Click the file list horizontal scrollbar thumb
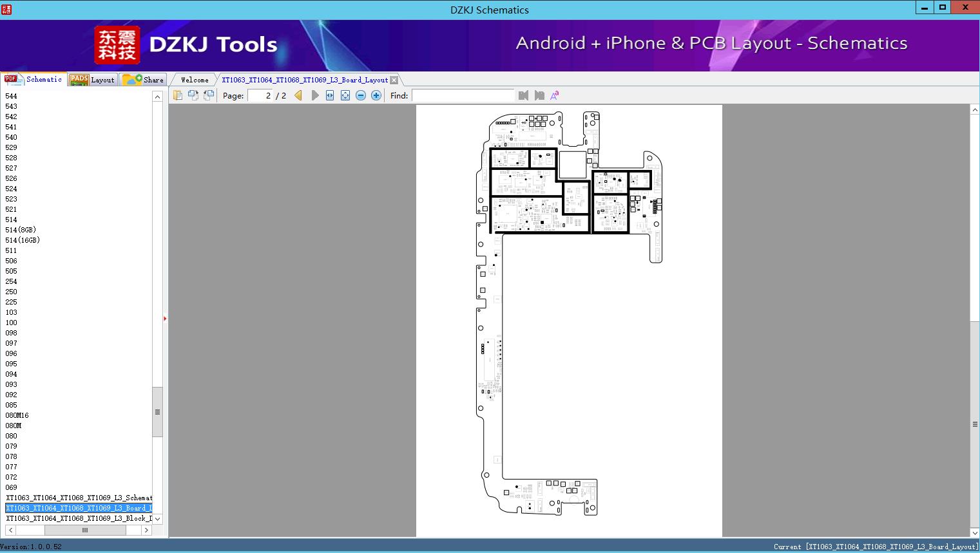980x553 pixels. pyautogui.click(x=85, y=530)
